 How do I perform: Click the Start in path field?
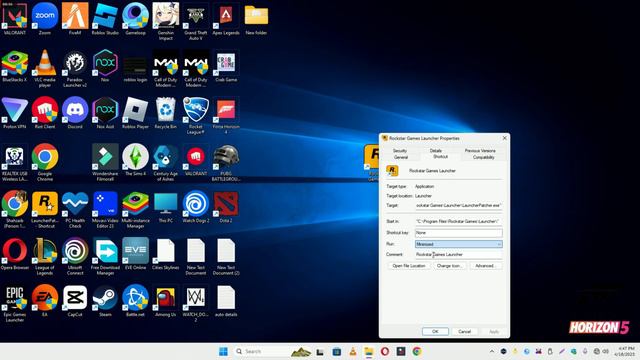(459, 221)
